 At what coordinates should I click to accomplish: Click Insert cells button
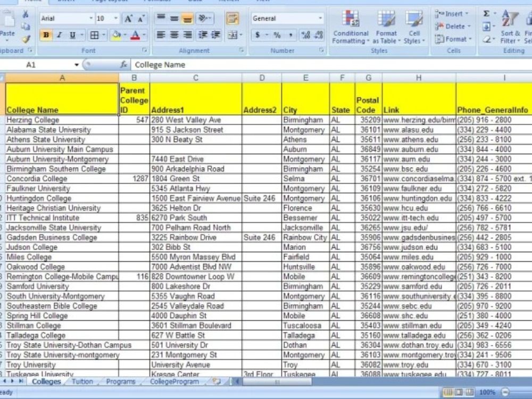tap(452, 14)
